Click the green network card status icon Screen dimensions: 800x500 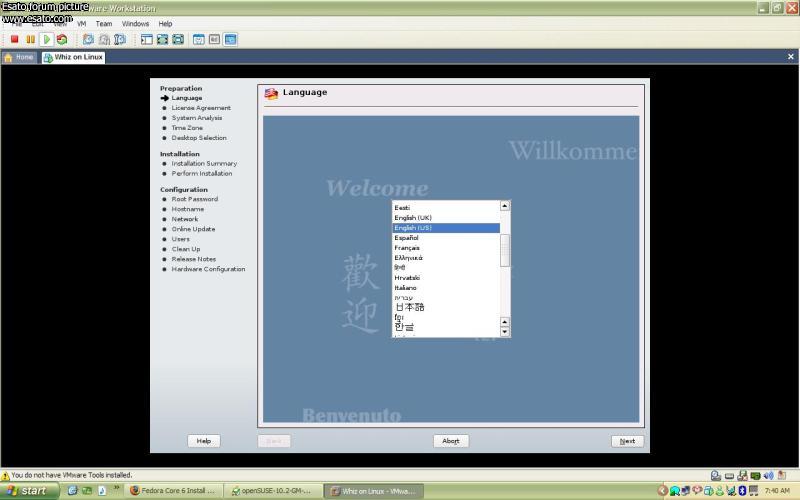pyautogui.click(x=756, y=476)
